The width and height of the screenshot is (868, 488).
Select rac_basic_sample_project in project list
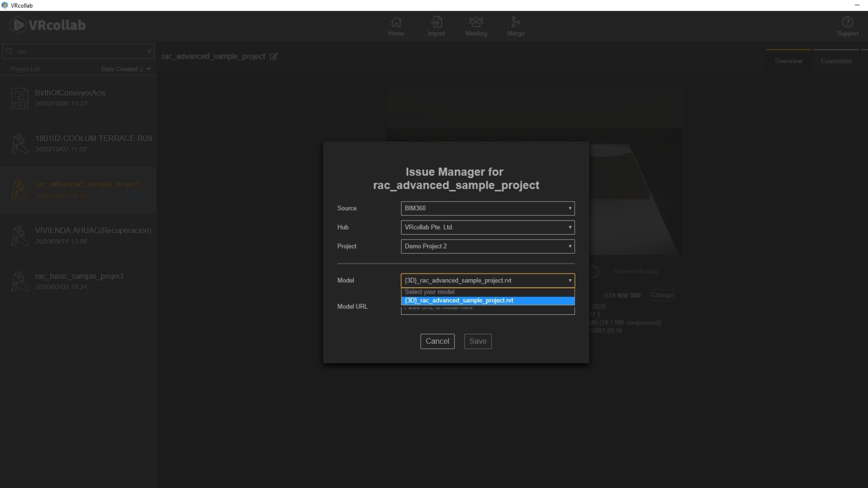pos(79,276)
